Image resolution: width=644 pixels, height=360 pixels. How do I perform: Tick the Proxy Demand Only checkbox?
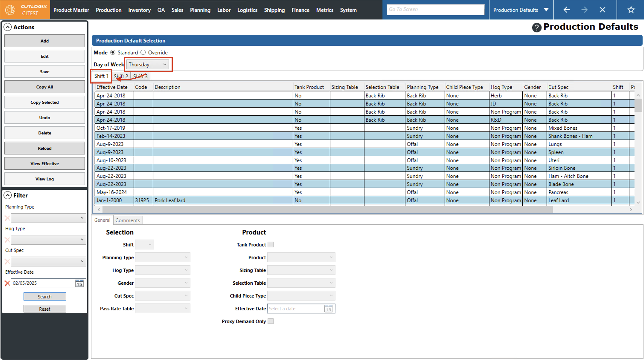271,321
